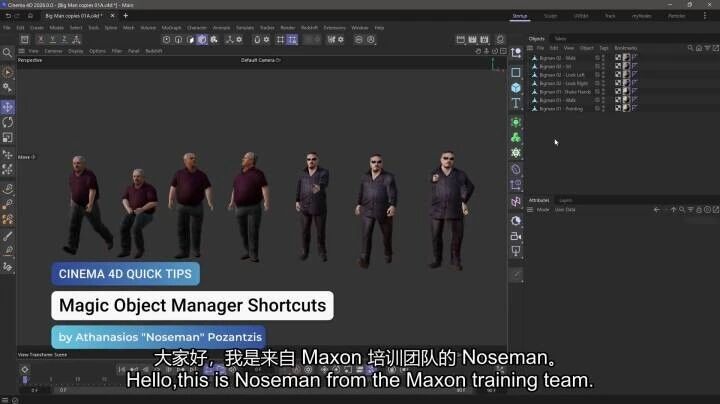Toggle visibility dots of Bigman 02 - Walk
The image size is (720, 404).
click(603, 58)
